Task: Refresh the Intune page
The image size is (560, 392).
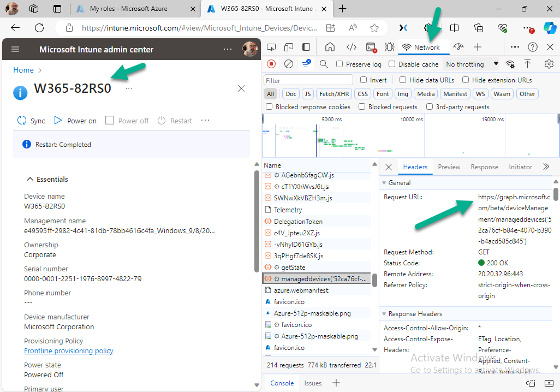Action: (39, 28)
